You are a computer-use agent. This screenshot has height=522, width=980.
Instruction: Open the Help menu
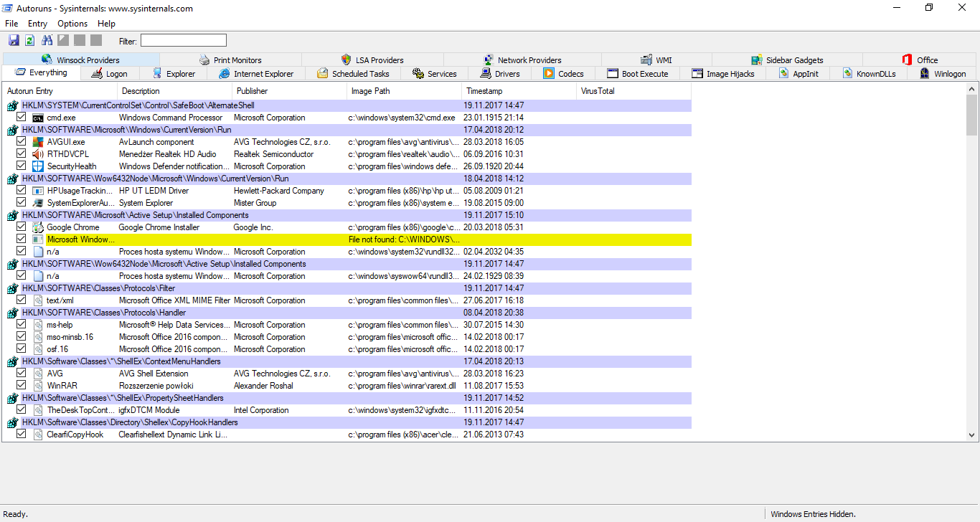(x=106, y=24)
